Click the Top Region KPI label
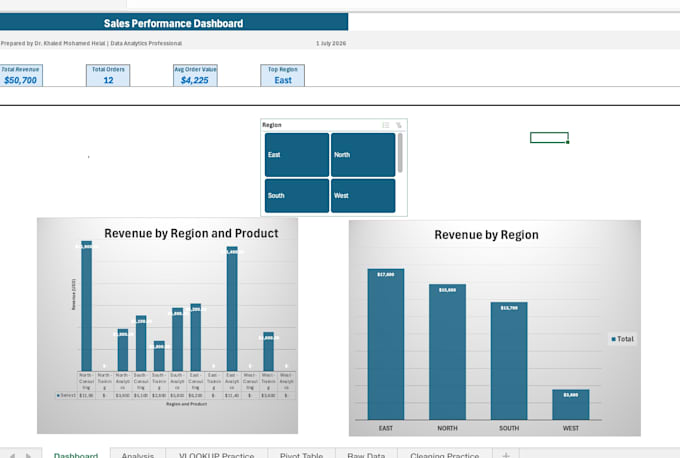 click(283, 69)
